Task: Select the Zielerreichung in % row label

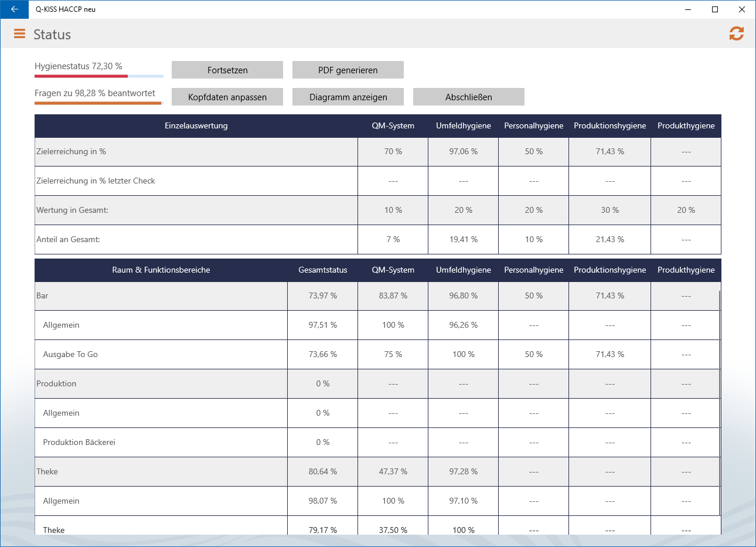Action: tap(71, 151)
